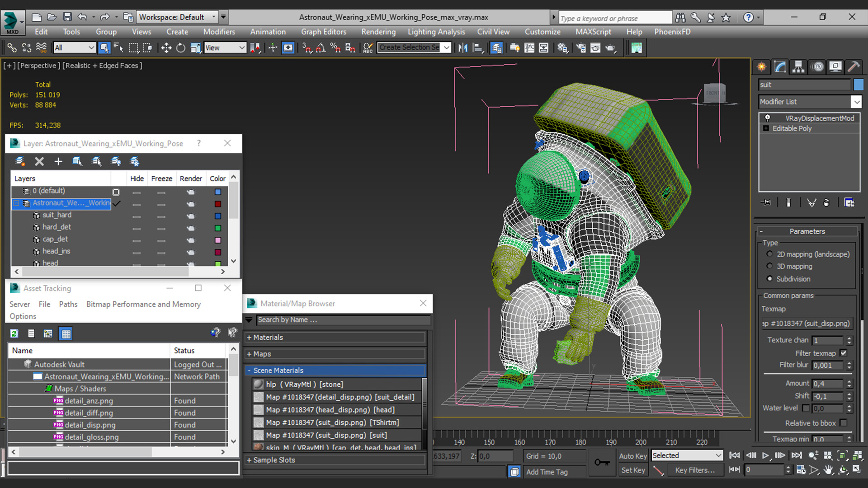Enable the Relative to bbox checkbox

pyautogui.click(x=844, y=423)
